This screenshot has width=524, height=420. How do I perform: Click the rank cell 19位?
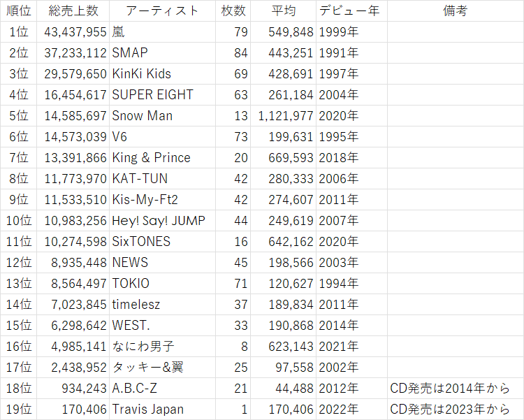18,410
